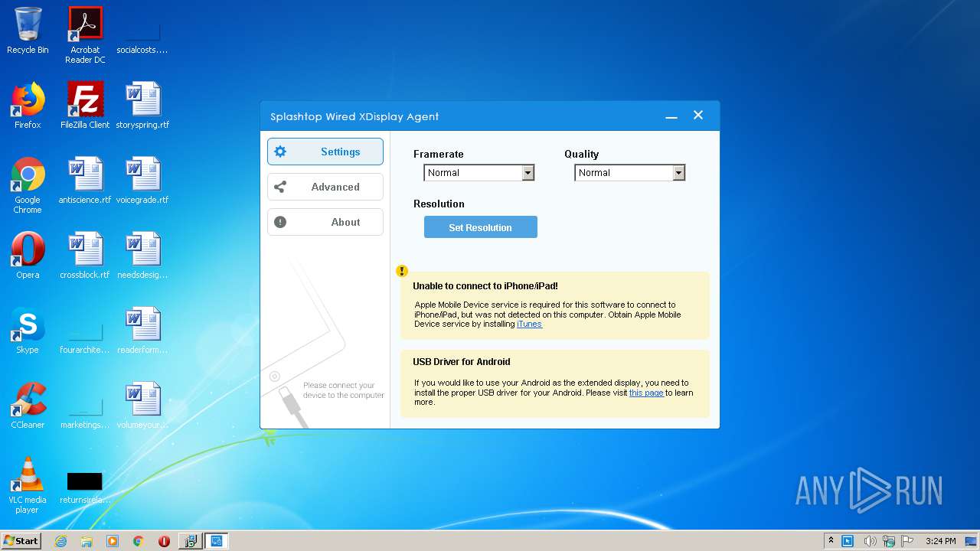Screen dimensions: 980x551
Task: Click the installer taskbar button
Action: 190,541
